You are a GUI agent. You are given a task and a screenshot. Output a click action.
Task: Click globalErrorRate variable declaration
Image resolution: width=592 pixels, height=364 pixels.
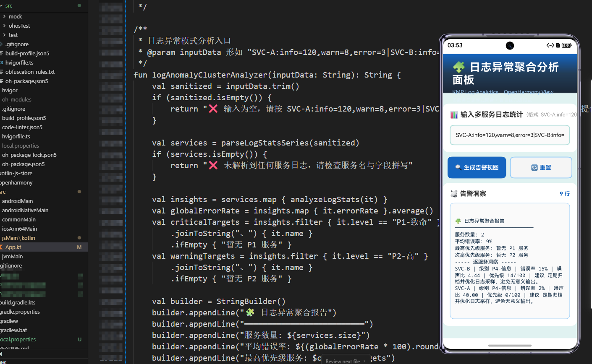pos(205,211)
